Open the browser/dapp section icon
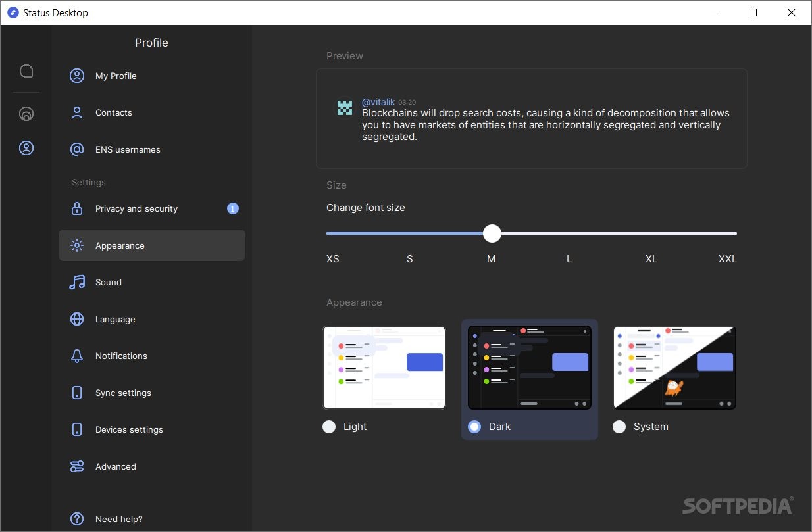 click(x=26, y=114)
